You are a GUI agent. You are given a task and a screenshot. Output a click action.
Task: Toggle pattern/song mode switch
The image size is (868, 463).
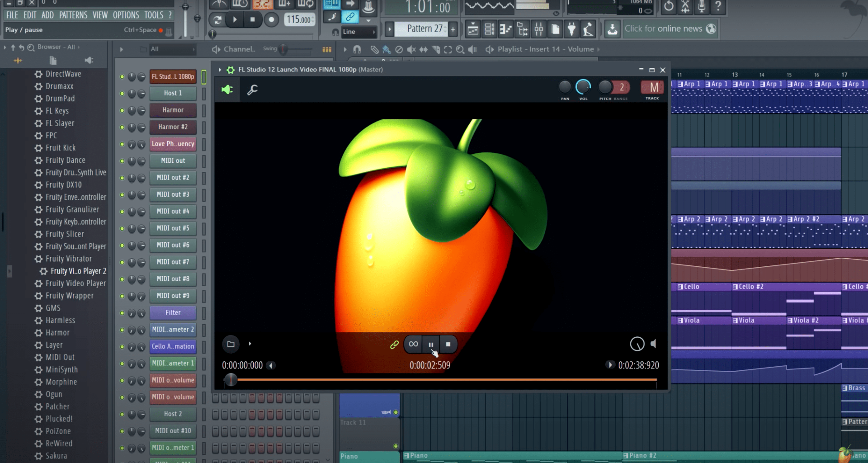tap(217, 19)
